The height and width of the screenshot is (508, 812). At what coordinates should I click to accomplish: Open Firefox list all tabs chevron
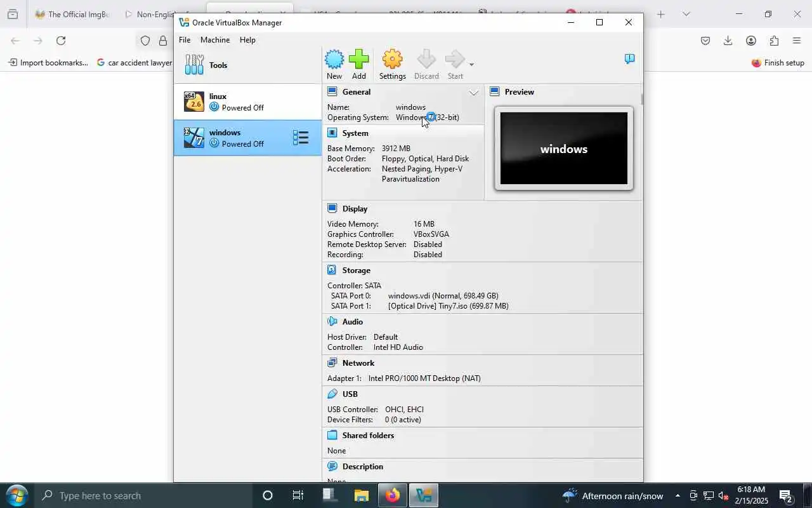[x=686, y=14]
